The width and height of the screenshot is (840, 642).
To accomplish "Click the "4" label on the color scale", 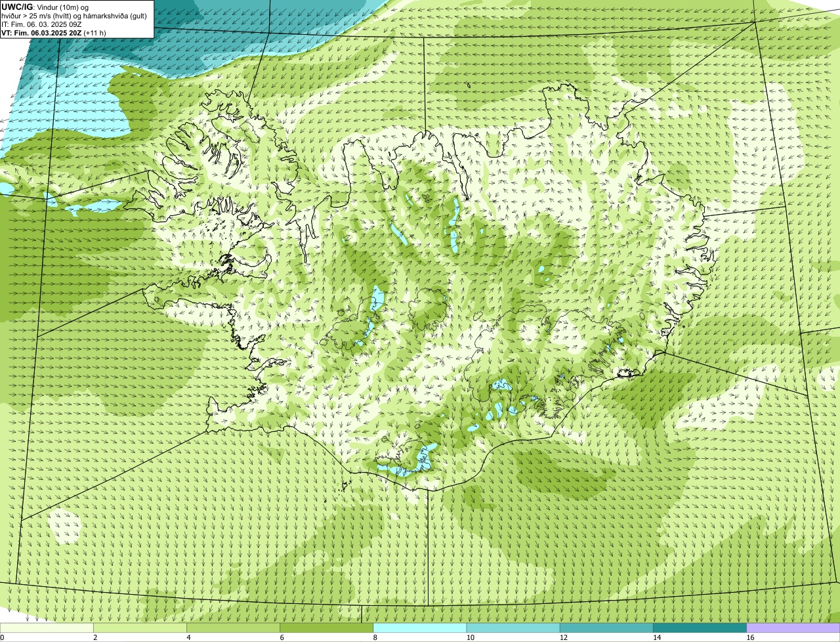I will [x=188, y=637].
